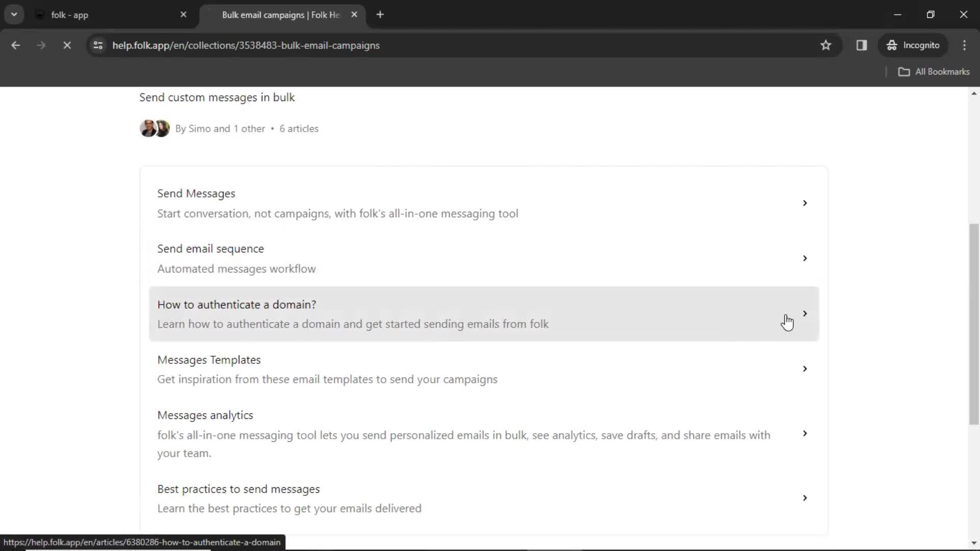This screenshot has width=980, height=551.
Task: Click the bookmark star icon
Action: pos(826,45)
